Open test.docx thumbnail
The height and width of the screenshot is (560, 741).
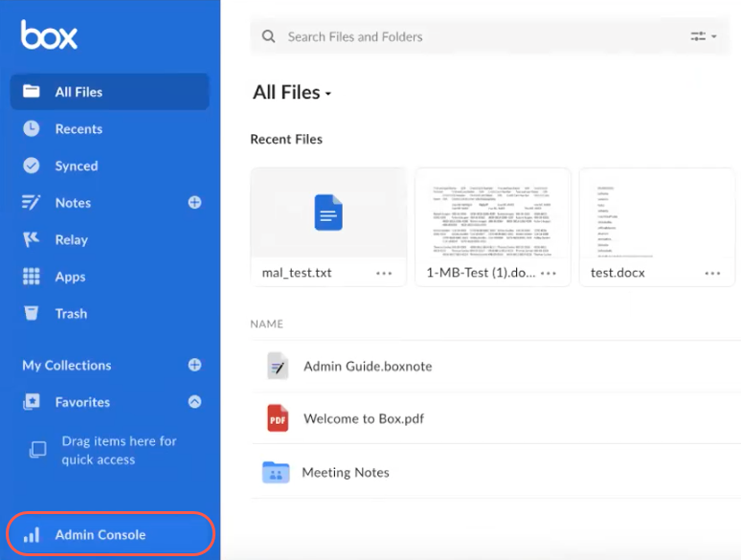pyautogui.click(x=657, y=213)
